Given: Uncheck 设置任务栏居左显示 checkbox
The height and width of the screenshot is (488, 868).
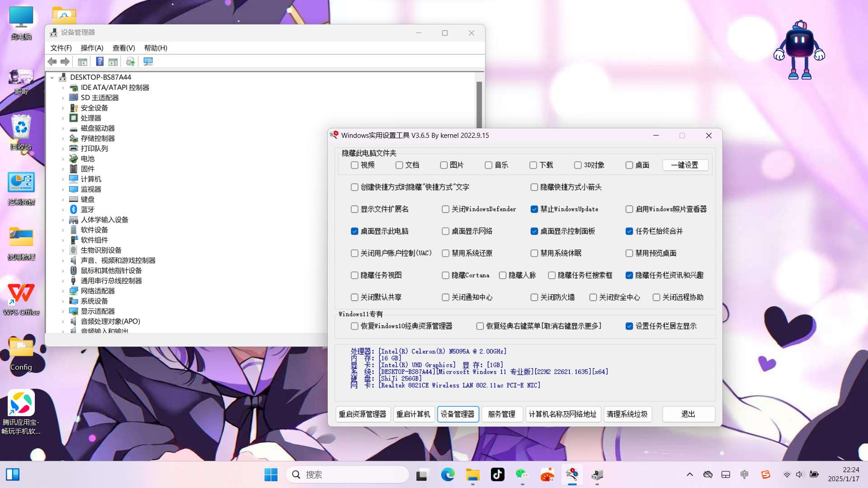Looking at the screenshot, I should pyautogui.click(x=629, y=326).
